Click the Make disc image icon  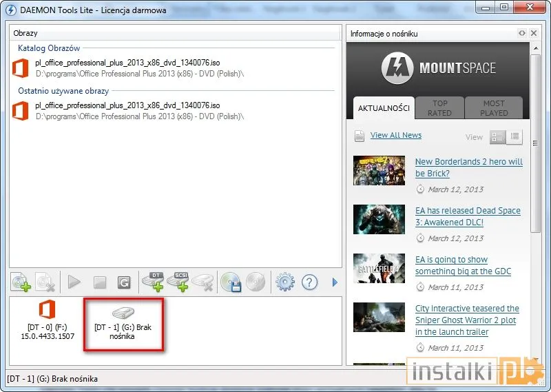point(230,282)
